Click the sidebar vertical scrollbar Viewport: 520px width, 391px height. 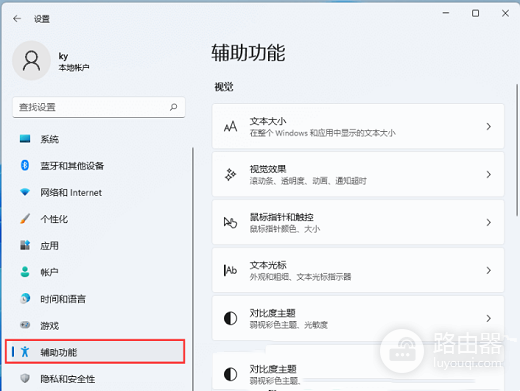[x=193, y=269]
